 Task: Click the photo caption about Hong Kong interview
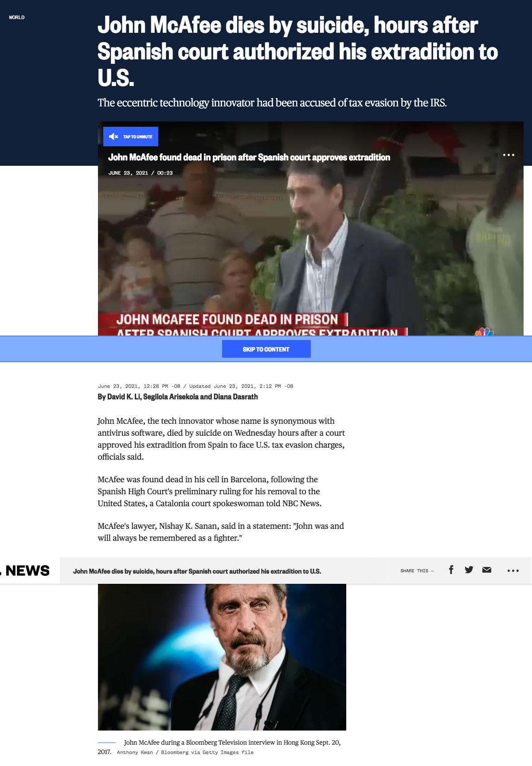(x=219, y=746)
